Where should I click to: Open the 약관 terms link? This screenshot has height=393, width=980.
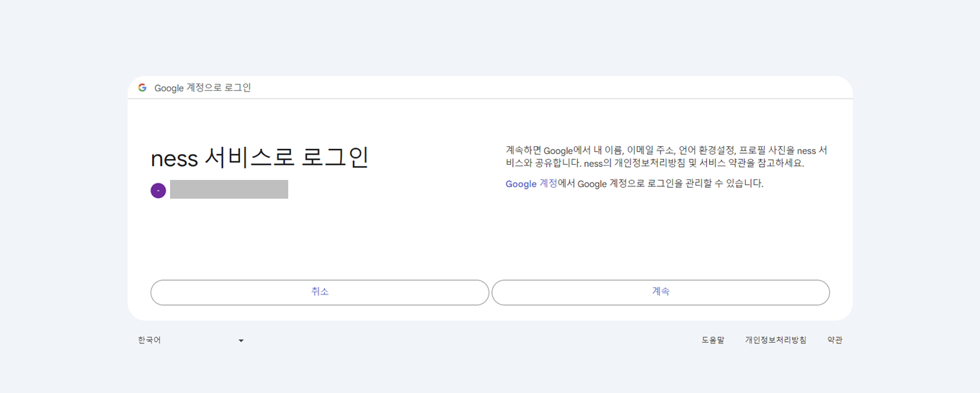[x=834, y=340]
